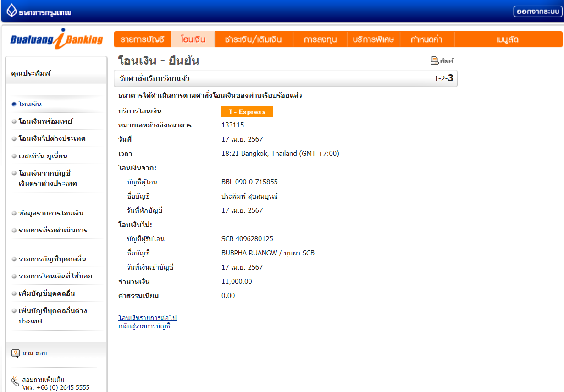Go to the กำหนดค่า settings tab
Viewport: 564px width, 392px height.
coord(426,39)
